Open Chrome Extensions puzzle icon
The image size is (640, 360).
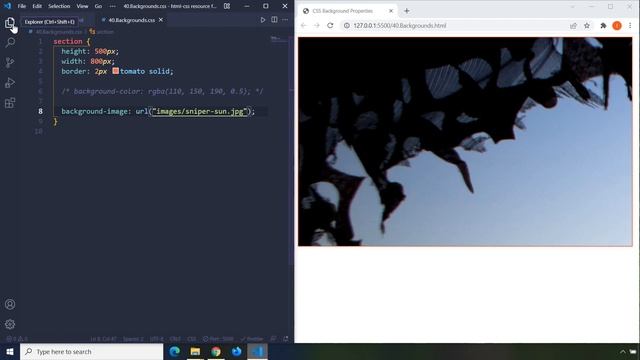(x=603, y=25)
